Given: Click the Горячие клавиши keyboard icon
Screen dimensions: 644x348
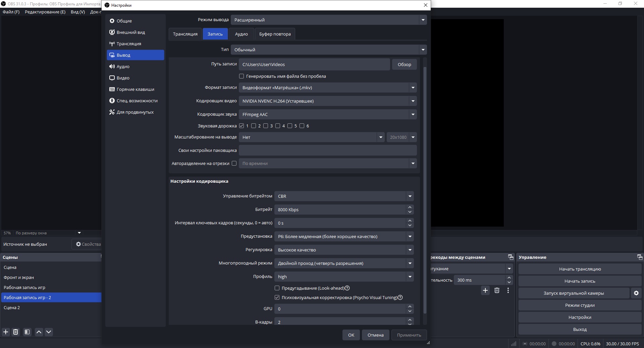Looking at the screenshot, I should pyautogui.click(x=112, y=89).
